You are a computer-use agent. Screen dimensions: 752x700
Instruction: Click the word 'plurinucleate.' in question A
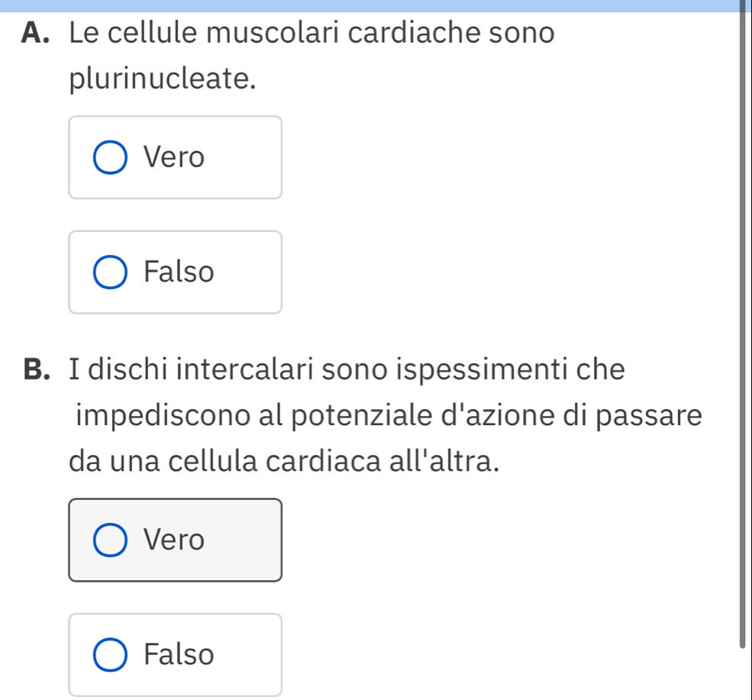click(x=162, y=78)
